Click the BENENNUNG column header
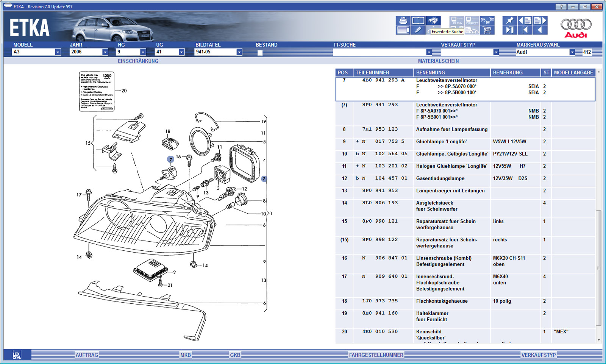The width and height of the screenshot is (606, 364). (x=452, y=72)
